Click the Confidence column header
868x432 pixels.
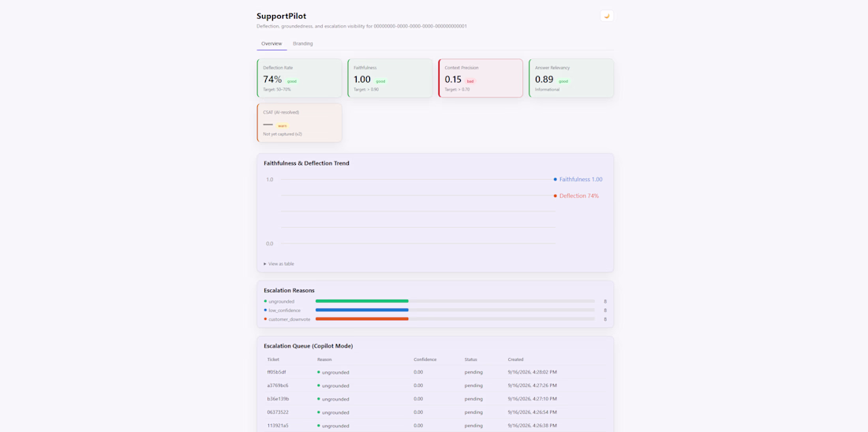pyautogui.click(x=425, y=359)
